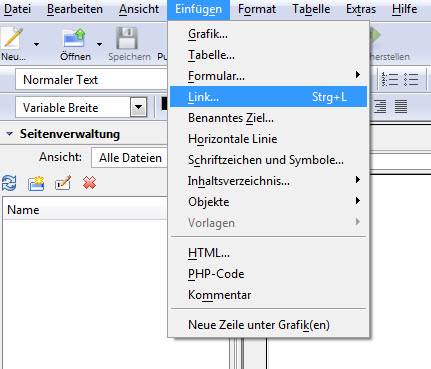This screenshot has height=369, width=431.
Task: Choose Horizontale Linie from the menu
Action: [233, 139]
